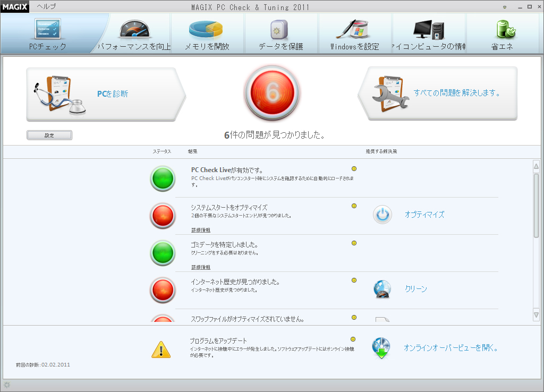Open the ヘルプ menu
The height and width of the screenshot is (392, 544).
point(47,6)
